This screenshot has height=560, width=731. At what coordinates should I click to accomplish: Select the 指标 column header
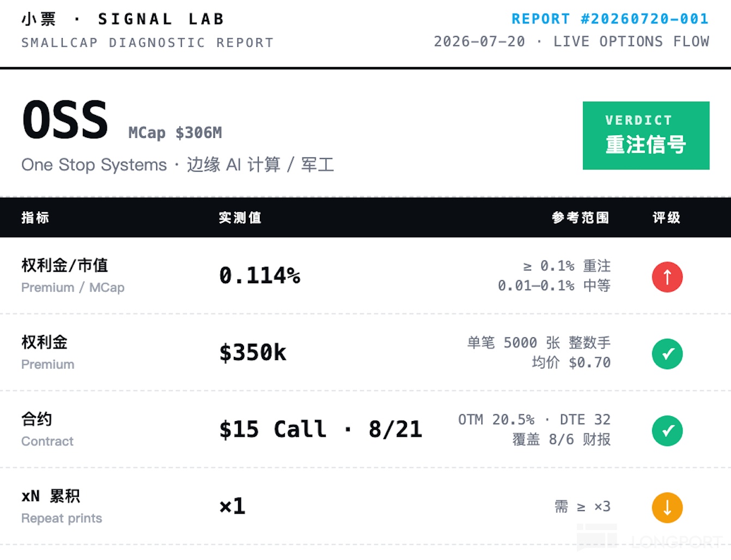point(35,217)
